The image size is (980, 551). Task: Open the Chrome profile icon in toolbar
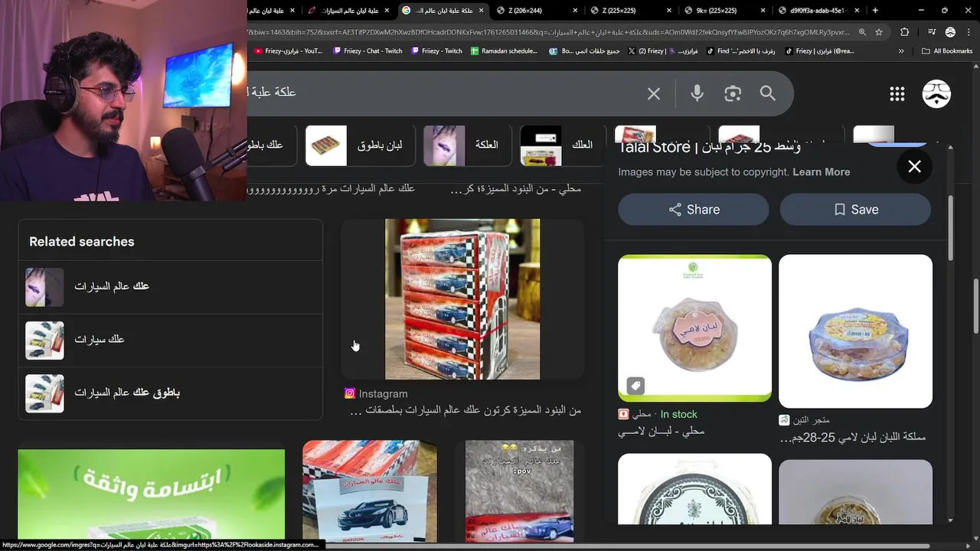(950, 32)
